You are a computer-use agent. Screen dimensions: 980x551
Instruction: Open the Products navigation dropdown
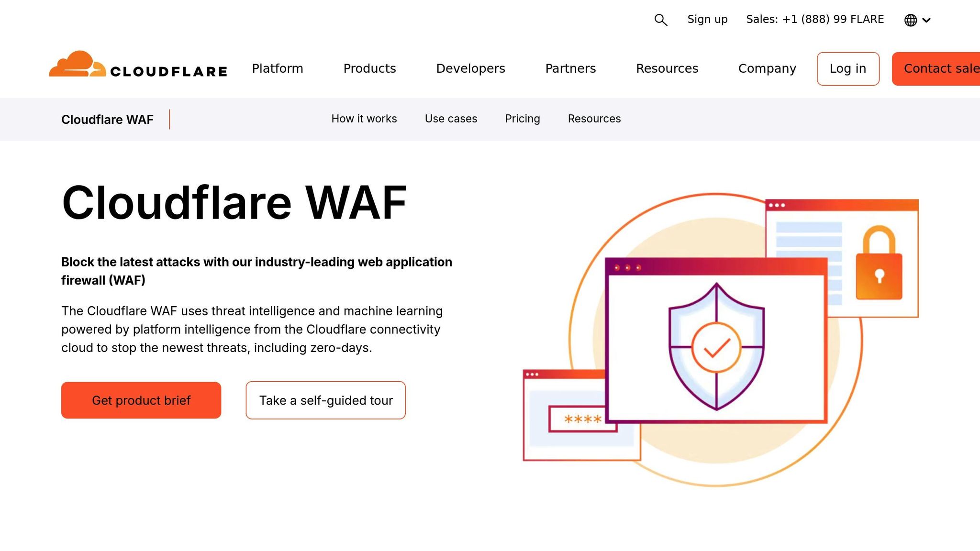point(369,68)
